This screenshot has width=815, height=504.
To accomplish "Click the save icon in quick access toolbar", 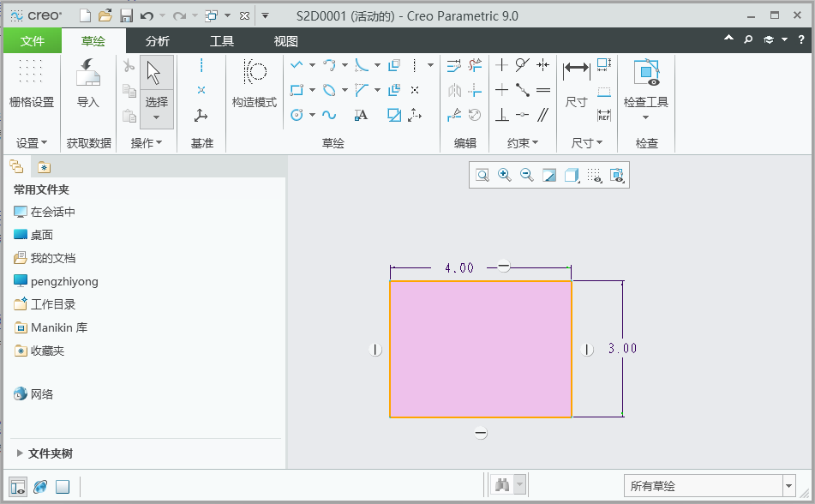I will pos(126,16).
